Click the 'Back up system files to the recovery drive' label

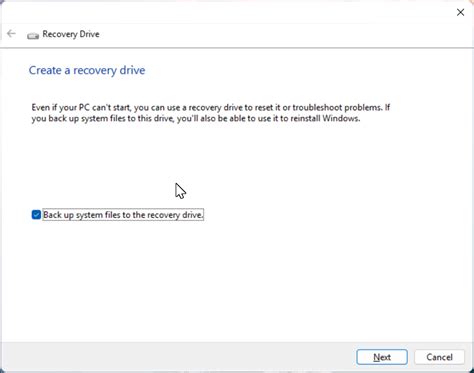[x=123, y=215]
